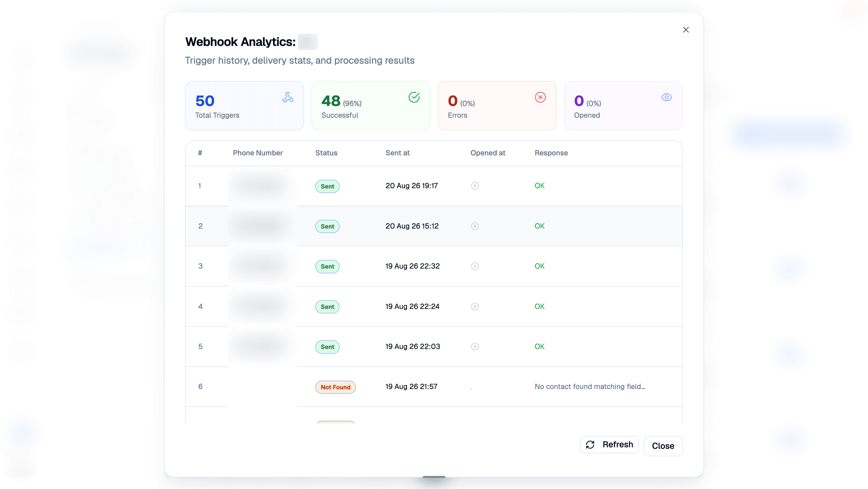Click the '19 Aug 26 22:32' timestamp
This screenshot has width=868, height=489.
(x=412, y=266)
